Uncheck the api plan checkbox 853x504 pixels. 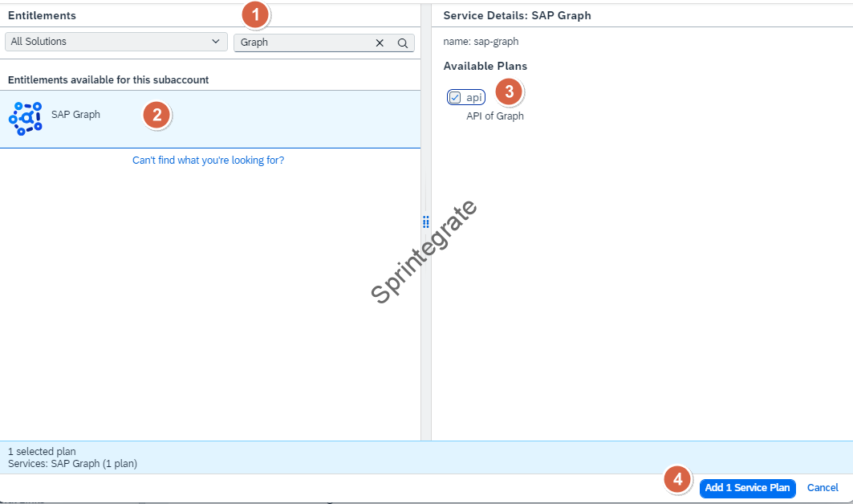click(x=455, y=97)
